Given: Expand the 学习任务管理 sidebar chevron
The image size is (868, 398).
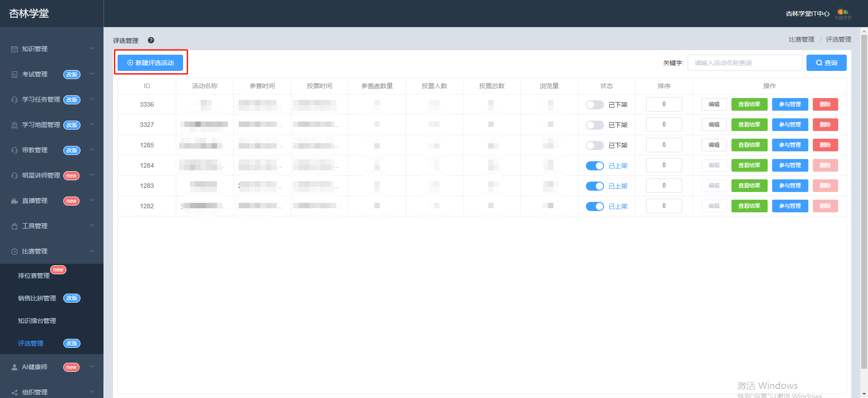Looking at the screenshot, I should (92, 99).
